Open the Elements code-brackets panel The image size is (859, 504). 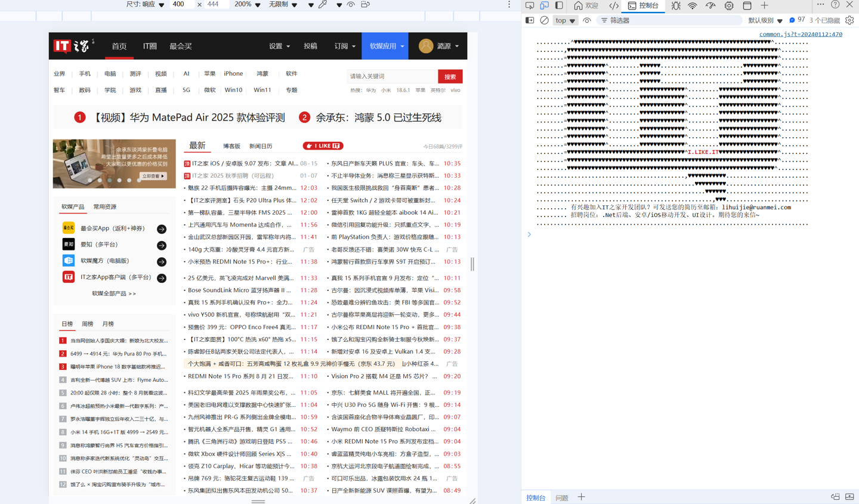click(613, 5)
